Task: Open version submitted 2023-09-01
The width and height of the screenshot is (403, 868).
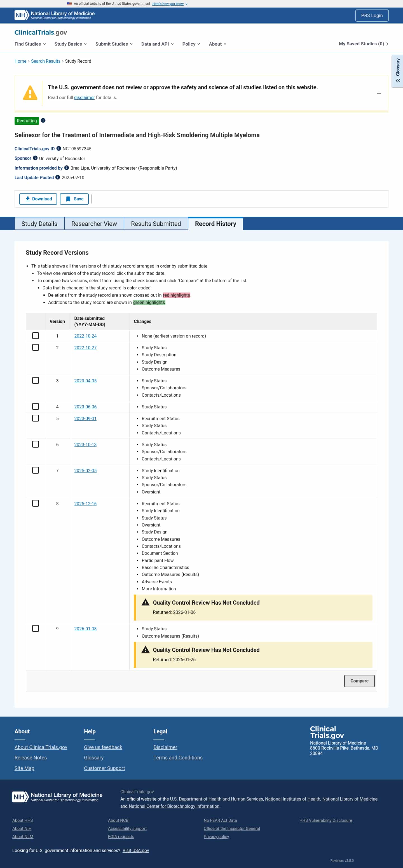Action: coord(85,418)
